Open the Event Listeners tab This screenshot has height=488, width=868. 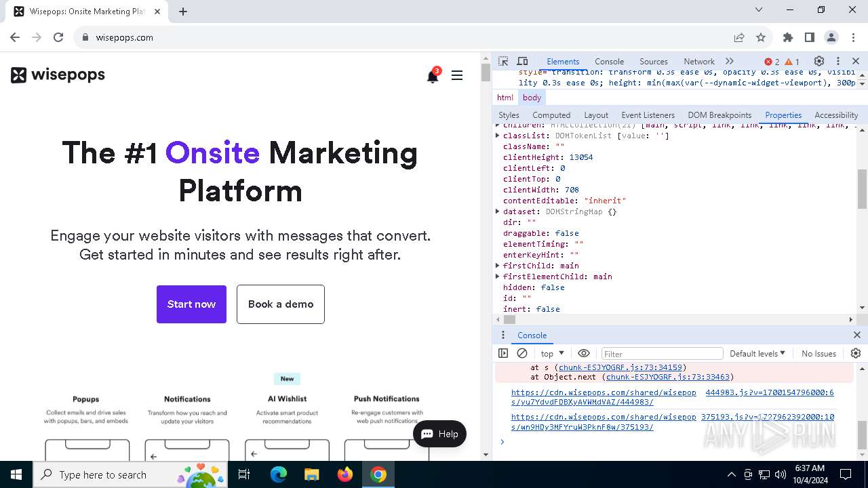pyautogui.click(x=648, y=115)
